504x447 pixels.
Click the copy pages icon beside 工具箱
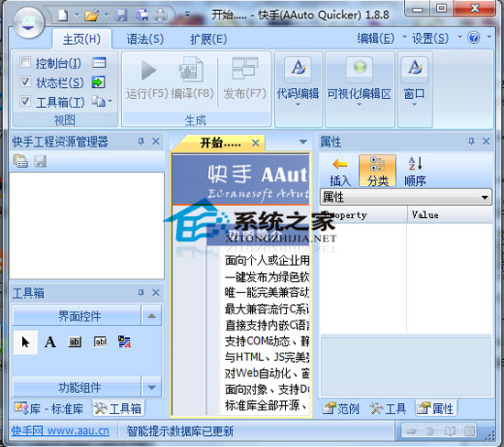98,102
